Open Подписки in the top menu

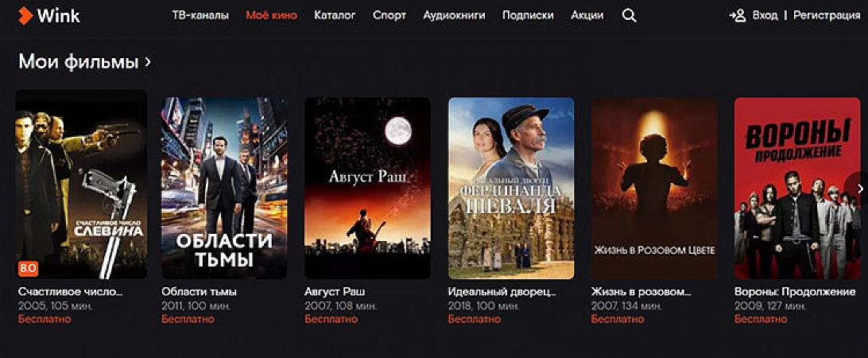[528, 16]
